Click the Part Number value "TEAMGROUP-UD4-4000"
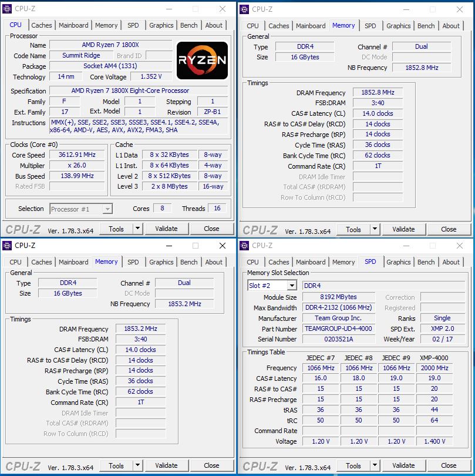The height and width of the screenshot is (476, 475). pyautogui.click(x=339, y=328)
